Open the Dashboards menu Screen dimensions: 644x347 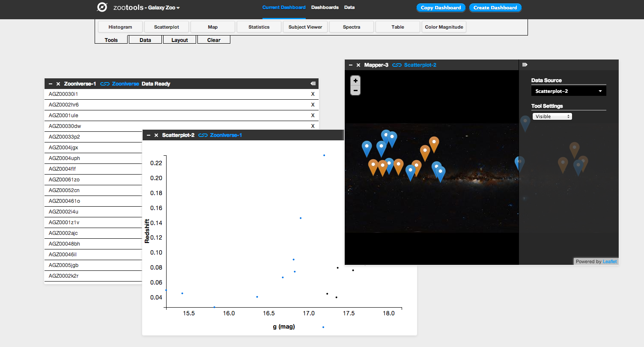click(325, 7)
